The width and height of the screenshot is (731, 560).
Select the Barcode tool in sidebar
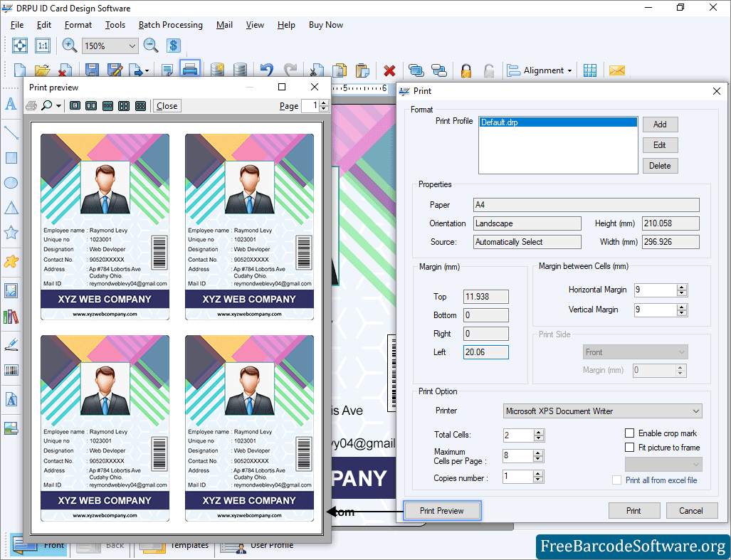(x=11, y=370)
